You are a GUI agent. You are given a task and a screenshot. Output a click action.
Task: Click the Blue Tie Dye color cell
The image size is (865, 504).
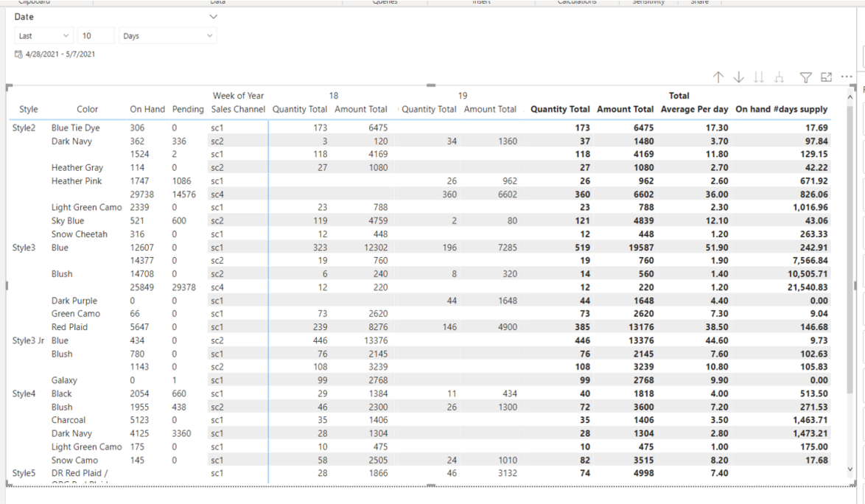click(76, 127)
